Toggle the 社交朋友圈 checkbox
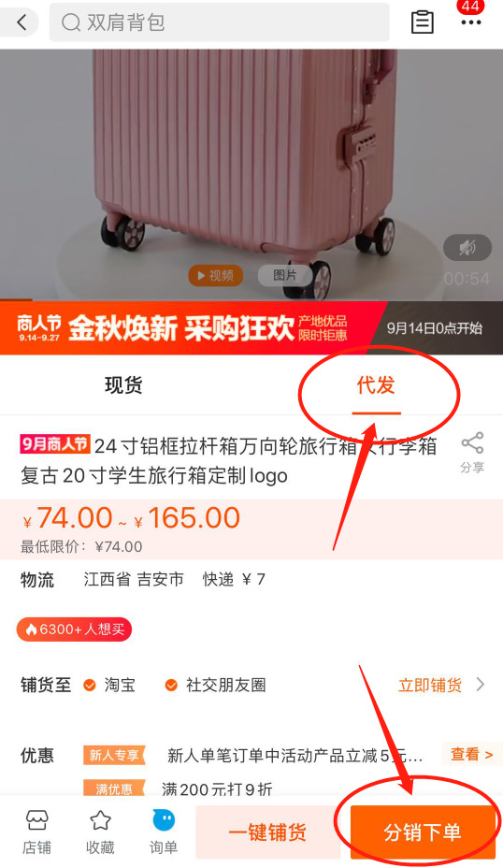The width and height of the screenshot is (503, 868). point(171,686)
